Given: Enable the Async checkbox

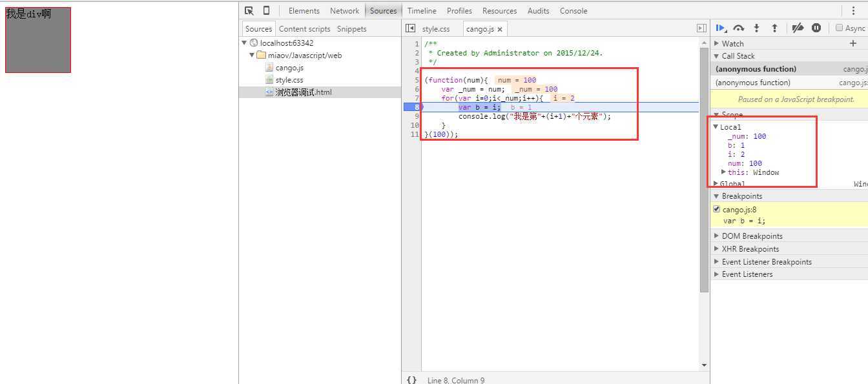Looking at the screenshot, I should point(839,28).
